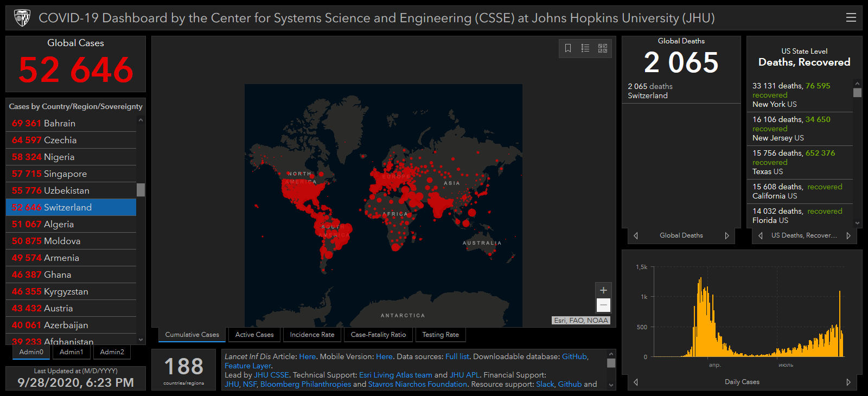Select the Admin1 tab
Image resolution: width=868 pixels, height=396 pixels.
(x=72, y=352)
